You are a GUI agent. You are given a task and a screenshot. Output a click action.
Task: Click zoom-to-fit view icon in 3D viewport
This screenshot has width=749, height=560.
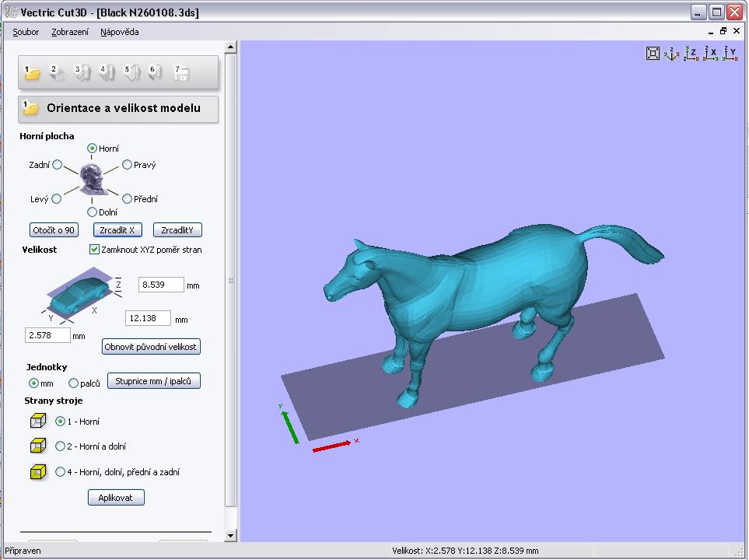[653, 54]
